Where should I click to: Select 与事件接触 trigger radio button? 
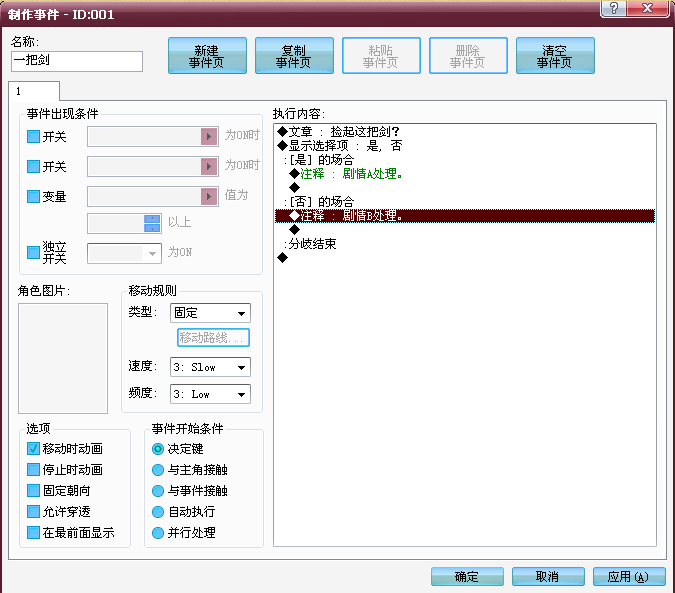158,491
